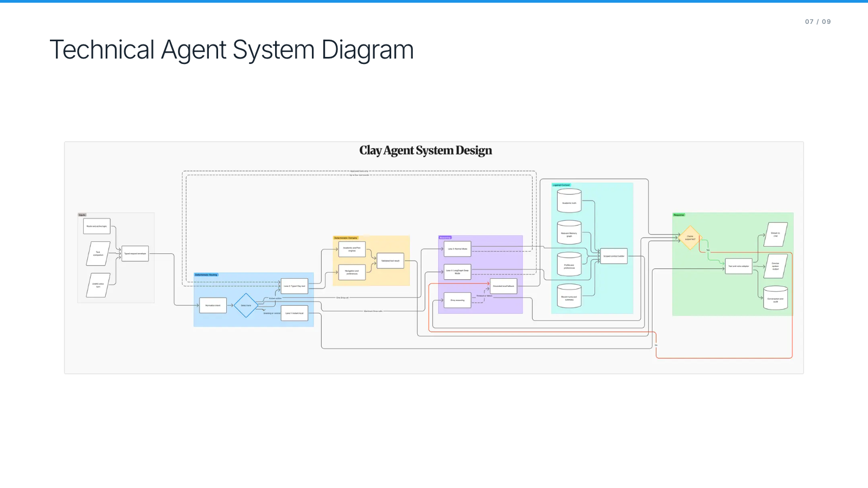Click the "Profile and preferences" database cylinder
Screen dimensions: 868x488
(x=569, y=264)
